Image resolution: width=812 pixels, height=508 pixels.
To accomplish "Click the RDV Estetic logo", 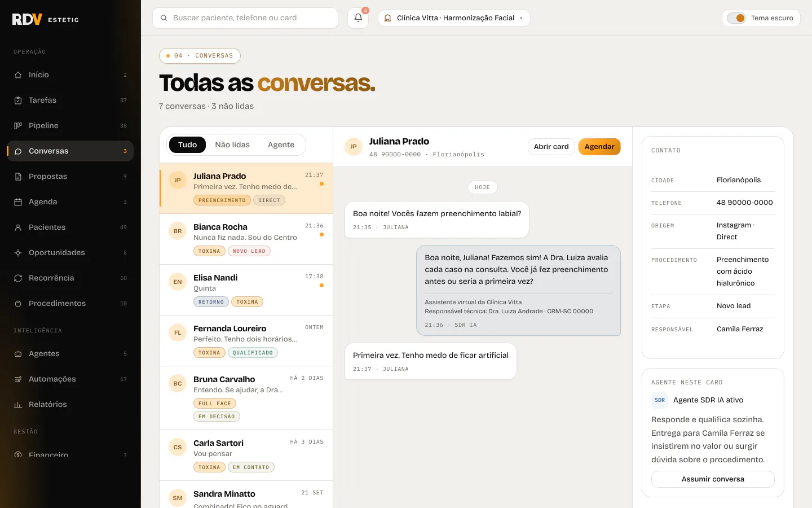I will (46, 19).
